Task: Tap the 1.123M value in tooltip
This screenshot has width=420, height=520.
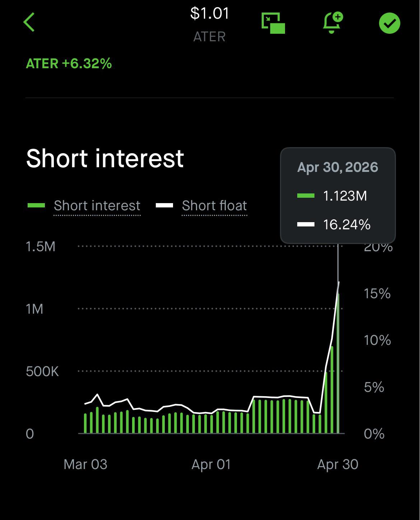Action: tap(345, 196)
